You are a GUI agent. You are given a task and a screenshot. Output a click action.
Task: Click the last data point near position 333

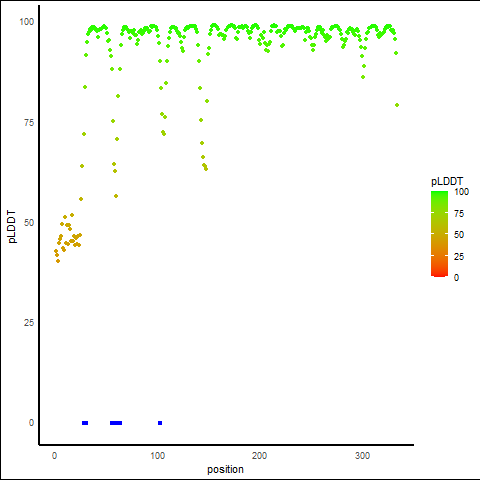coord(397,105)
